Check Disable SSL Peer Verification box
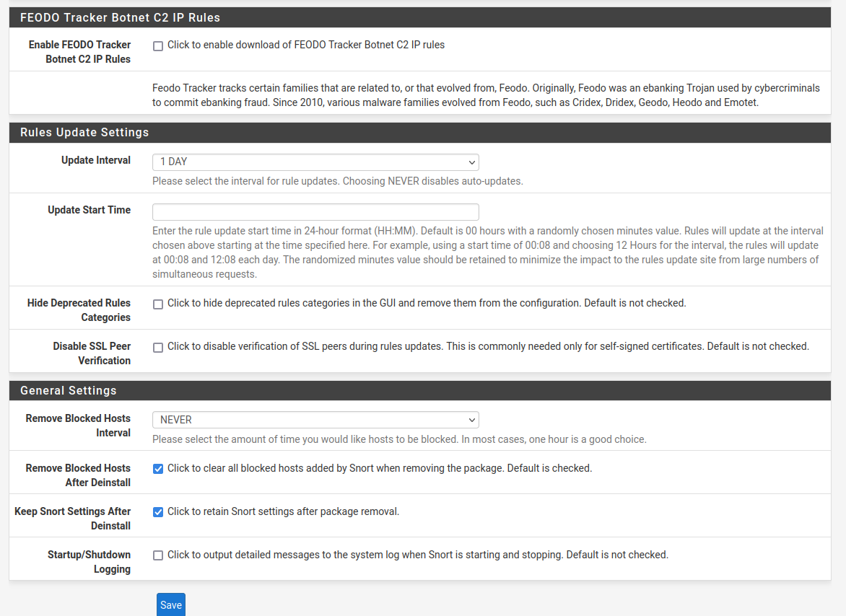Image resolution: width=846 pixels, height=616 pixels. 158,348
